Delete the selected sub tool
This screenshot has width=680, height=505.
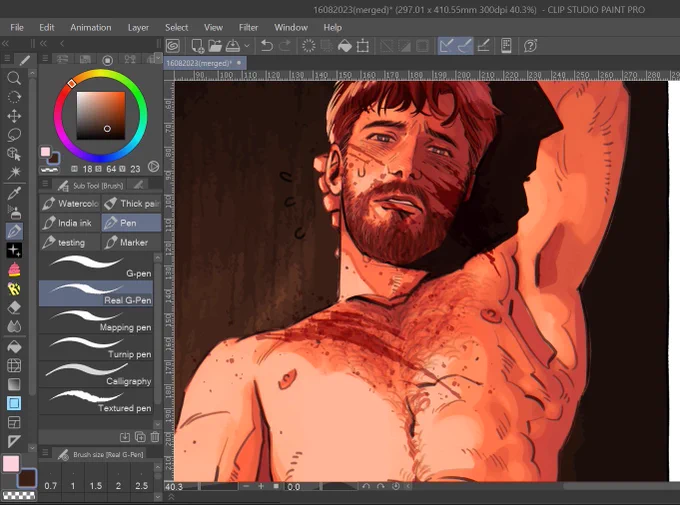[x=155, y=437]
